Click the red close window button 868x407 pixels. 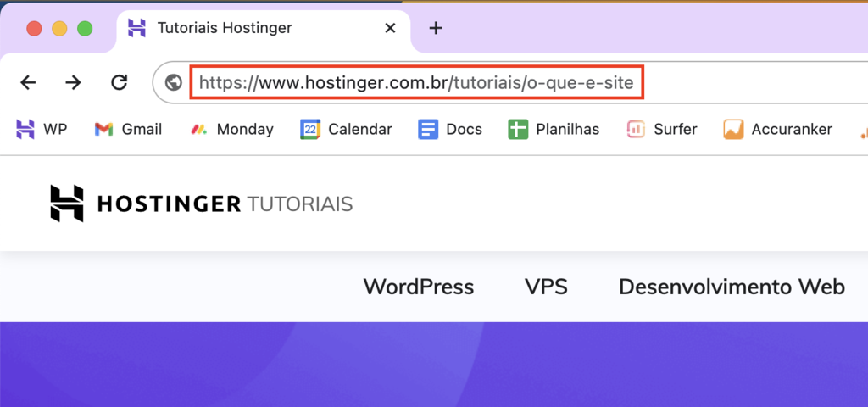coord(34,28)
